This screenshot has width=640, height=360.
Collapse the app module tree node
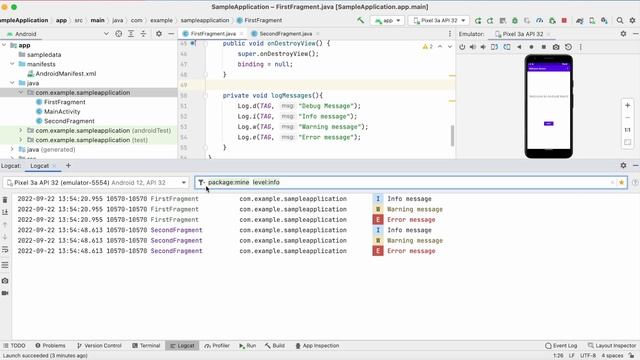click(4, 45)
